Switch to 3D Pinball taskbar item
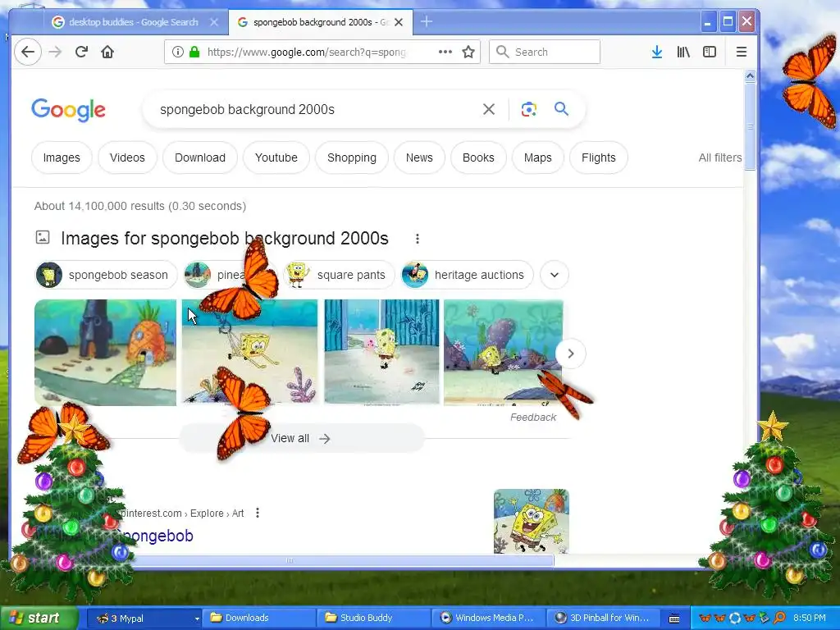Screen dimensions: 840x630 point(604,619)
